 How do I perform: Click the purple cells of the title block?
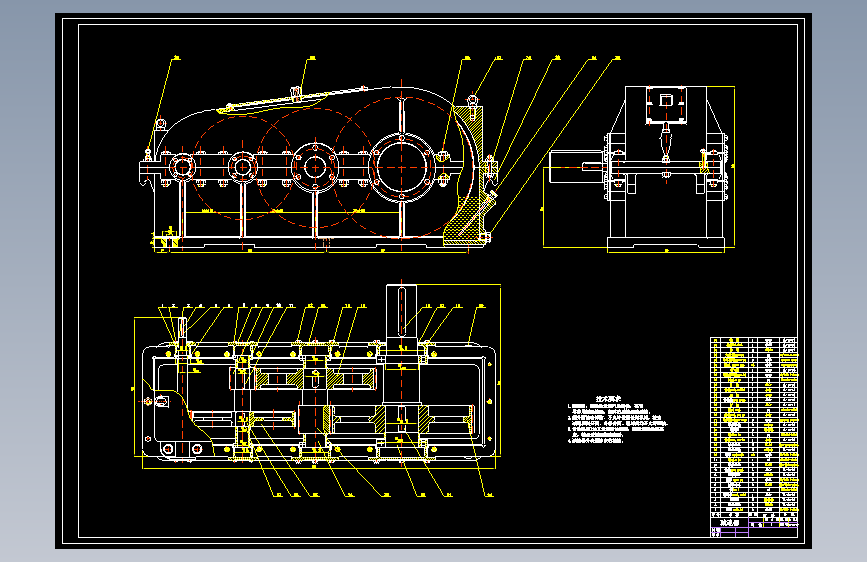click(772, 523)
